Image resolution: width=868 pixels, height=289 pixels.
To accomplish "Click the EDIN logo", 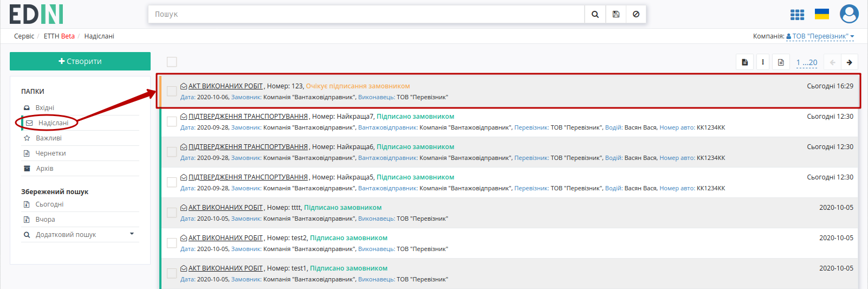I will [x=36, y=14].
